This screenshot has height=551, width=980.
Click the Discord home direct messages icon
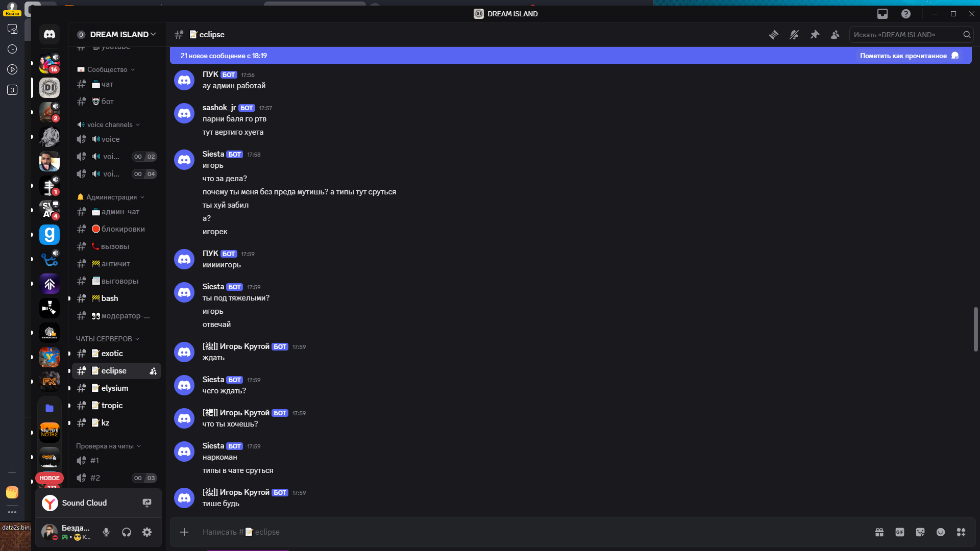(50, 34)
